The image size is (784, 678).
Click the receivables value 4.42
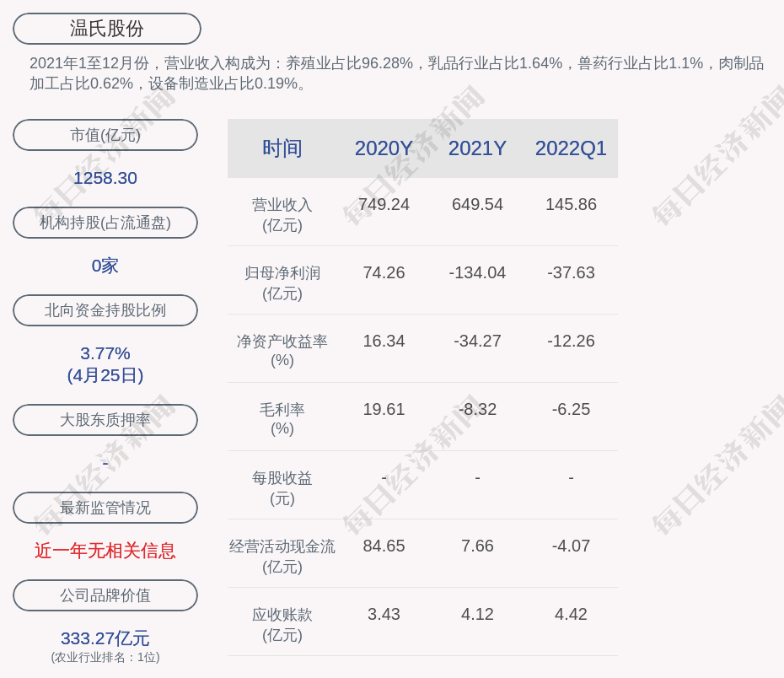click(571, 614)
